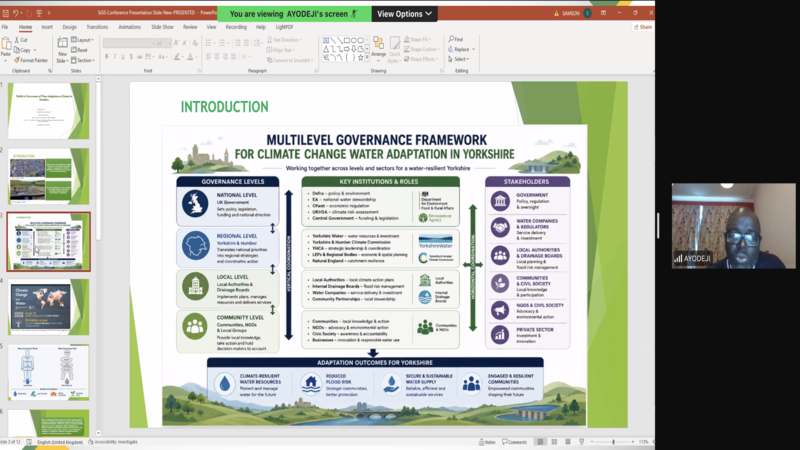
Task: Open the text highlight color picker
Action: point(178,57)
